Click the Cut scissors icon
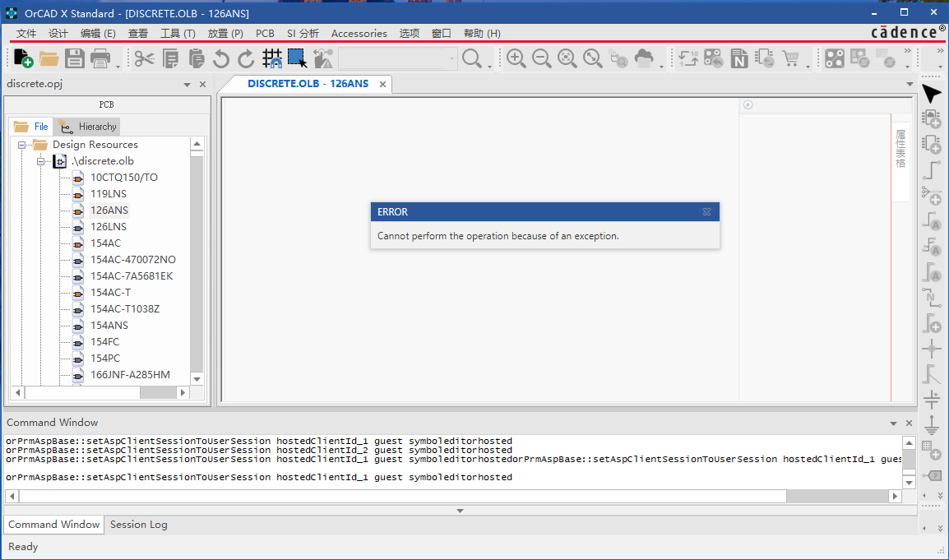The width and height of the screenshot is (949, 560). (x=145, y=58)
